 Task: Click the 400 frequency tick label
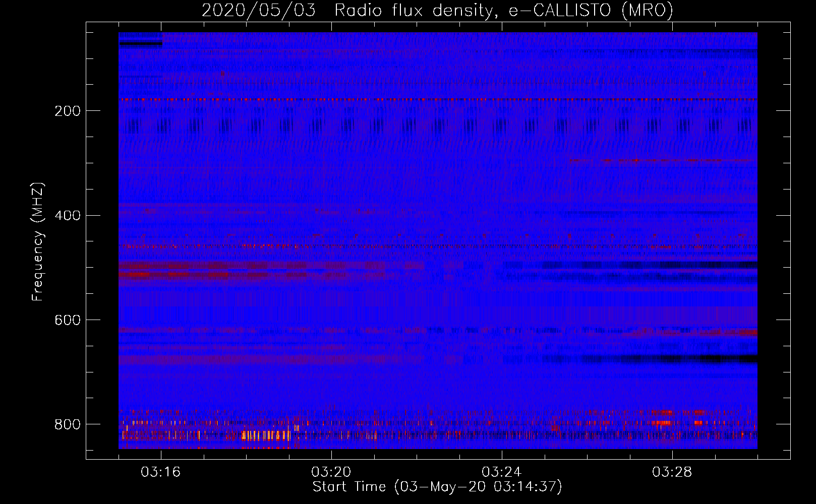pos(68,216)
